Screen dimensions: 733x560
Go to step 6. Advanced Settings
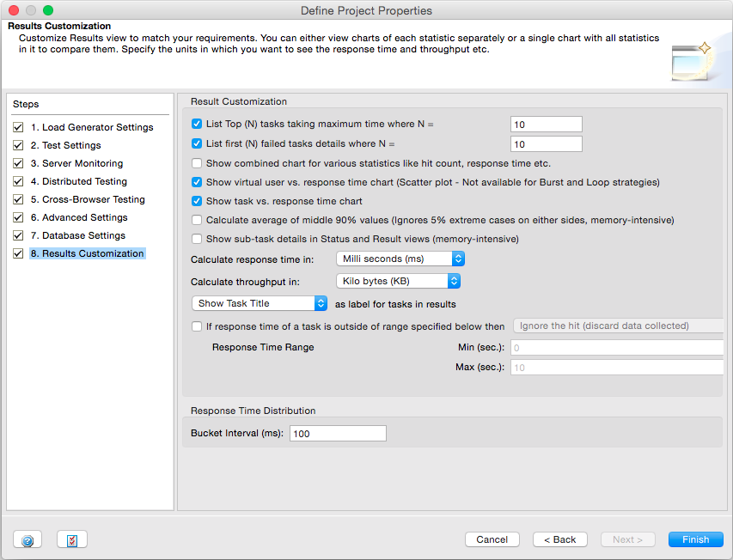click(79, 217)
